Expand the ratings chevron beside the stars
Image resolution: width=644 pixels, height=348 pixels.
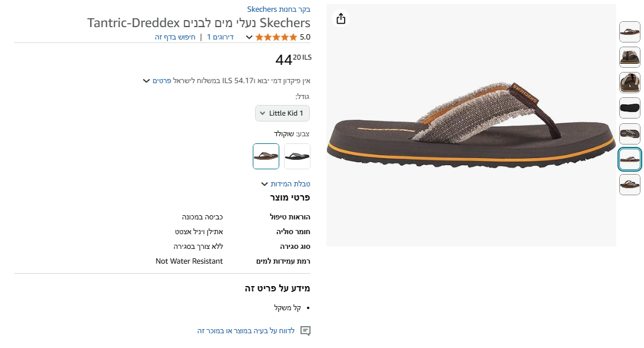click(249, 37)
